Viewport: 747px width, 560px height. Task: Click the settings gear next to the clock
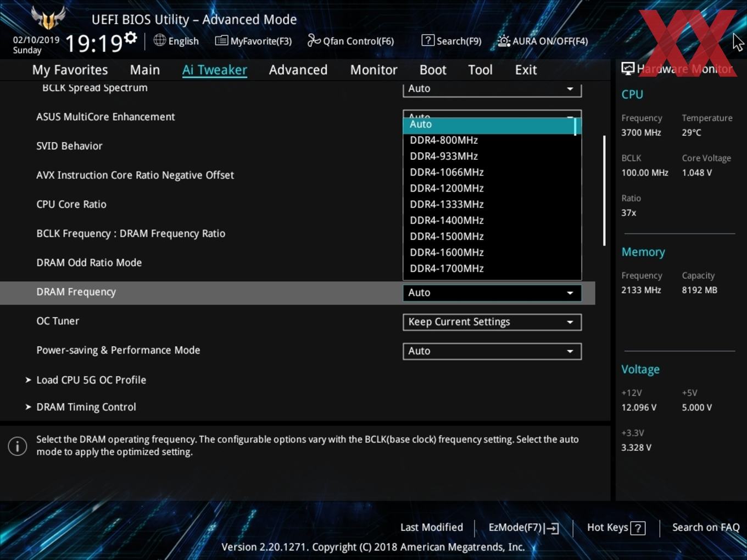click(131, 38)
